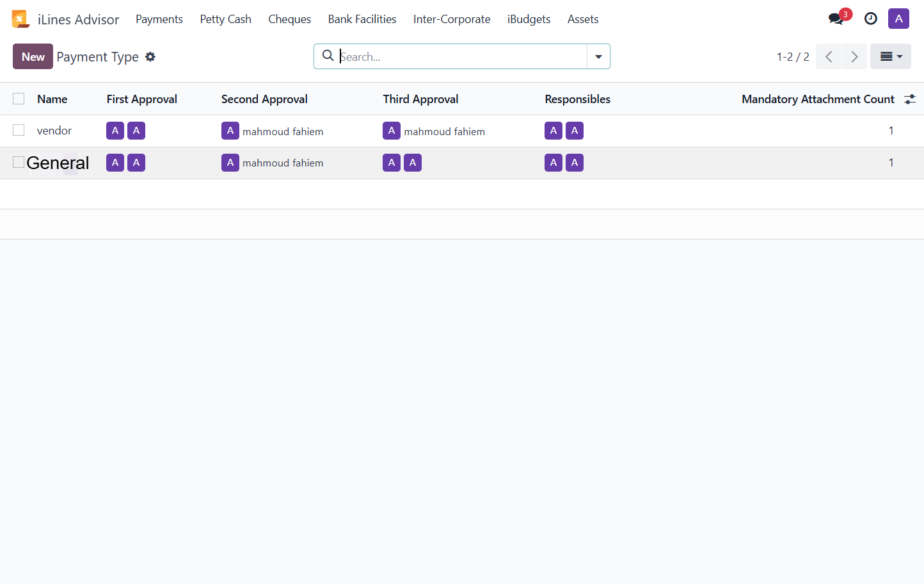Viewport: 924px width, 584px height.
Task: Click the Second Approval column header
Action: (x=264, y=99)
